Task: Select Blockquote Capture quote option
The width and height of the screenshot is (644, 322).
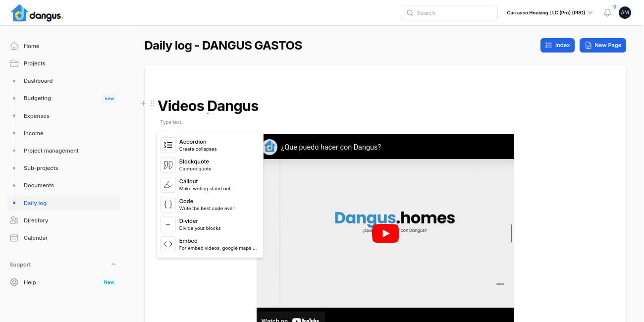Action: pos(210,165)
